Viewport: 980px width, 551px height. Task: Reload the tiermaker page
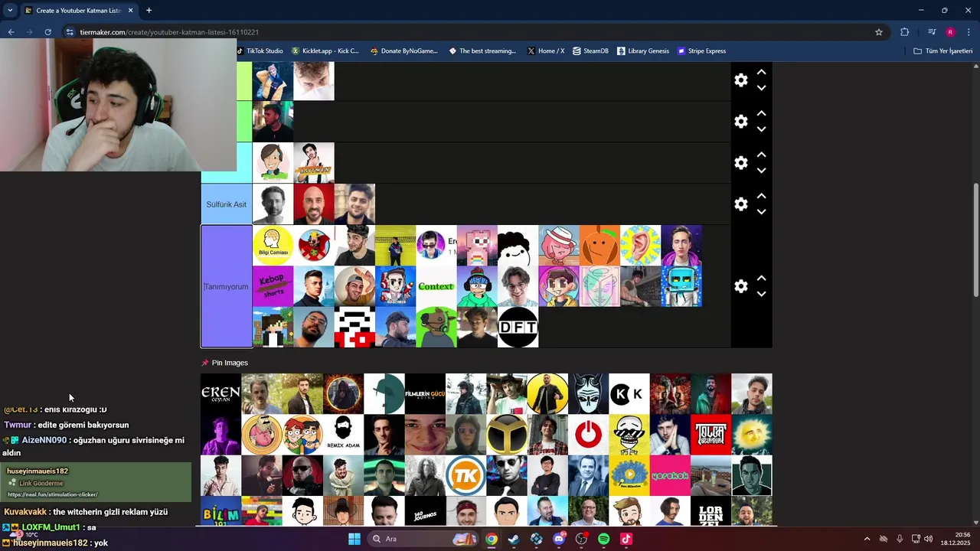tap(47, 32)
